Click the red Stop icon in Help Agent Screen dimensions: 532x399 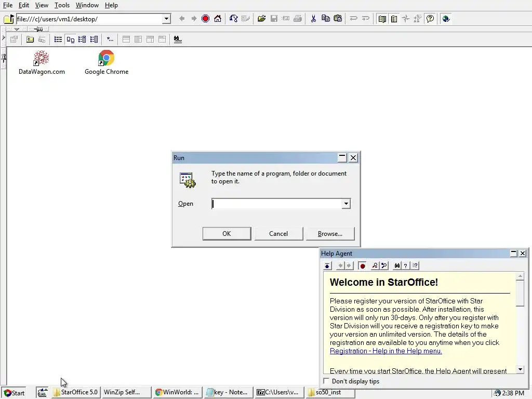click(362, 265)
